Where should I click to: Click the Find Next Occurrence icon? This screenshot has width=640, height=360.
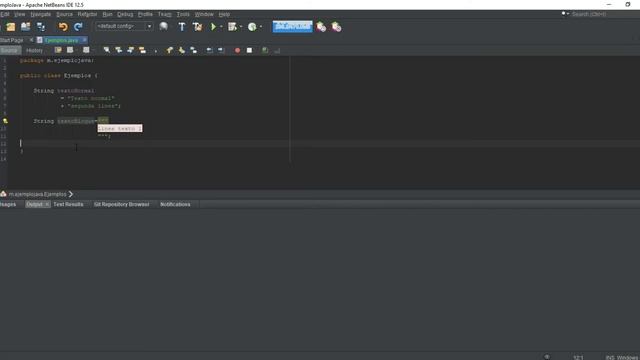131,50
